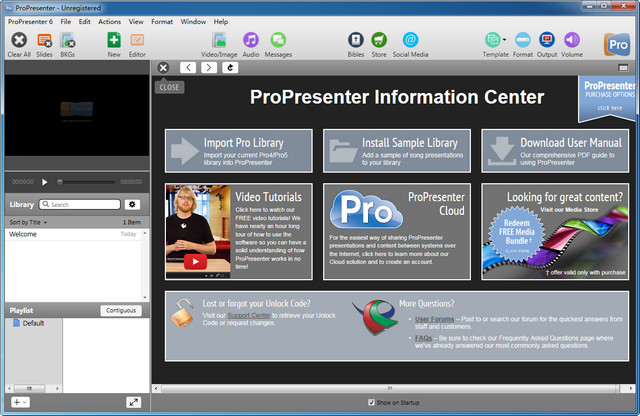The height and width of the screenshot is (416, 640).
Task: Open the Editor from the toolbar
Action: (x=137, y=40)
